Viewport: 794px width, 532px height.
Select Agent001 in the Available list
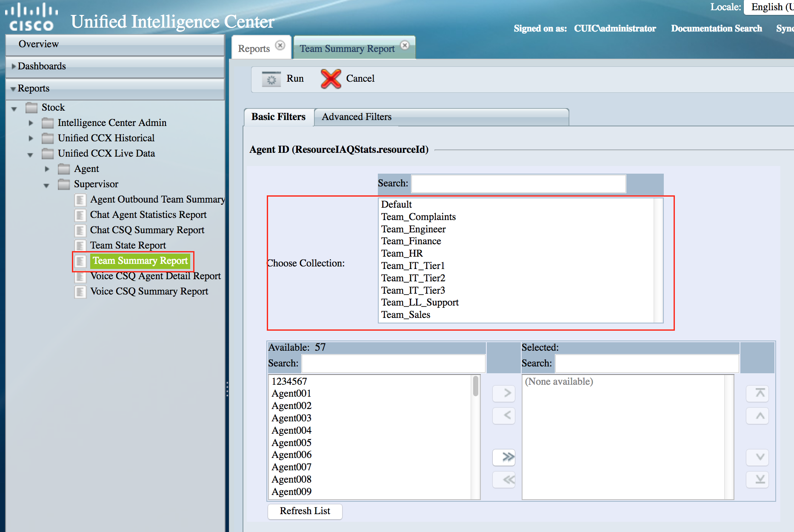[291, 394]
